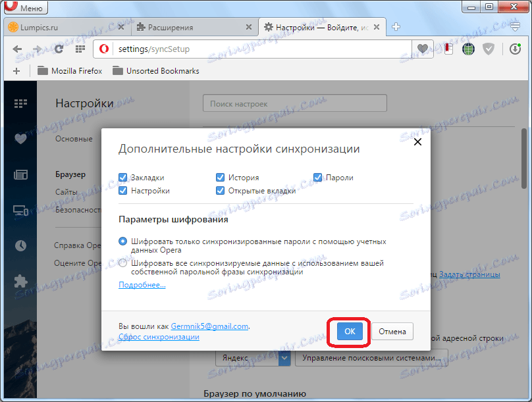Select encrypt all data with passphrase radio
This screenshot has width=532, height=402.
tap(122, 263)
